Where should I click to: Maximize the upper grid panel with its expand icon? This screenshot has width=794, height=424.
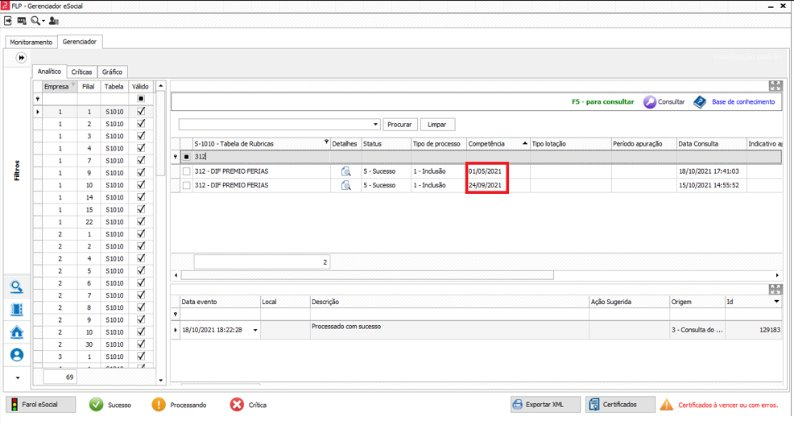(775, 86)
